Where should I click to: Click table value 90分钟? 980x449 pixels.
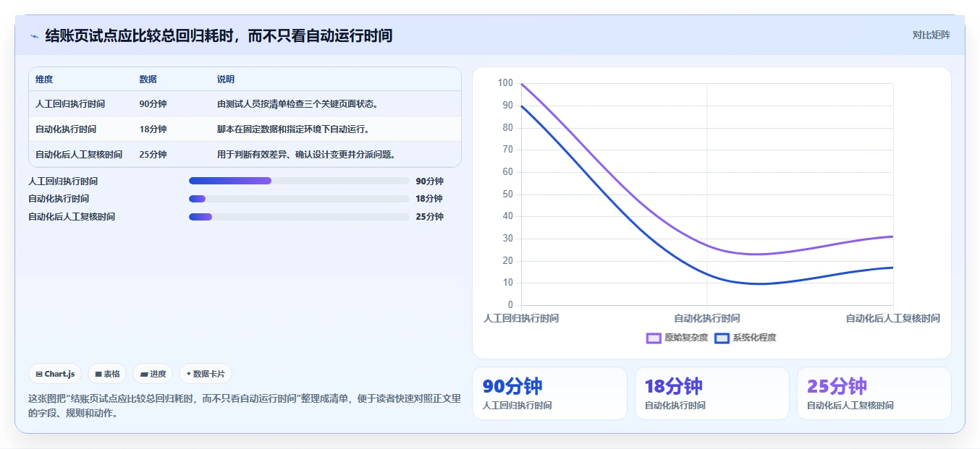[153, 104]
